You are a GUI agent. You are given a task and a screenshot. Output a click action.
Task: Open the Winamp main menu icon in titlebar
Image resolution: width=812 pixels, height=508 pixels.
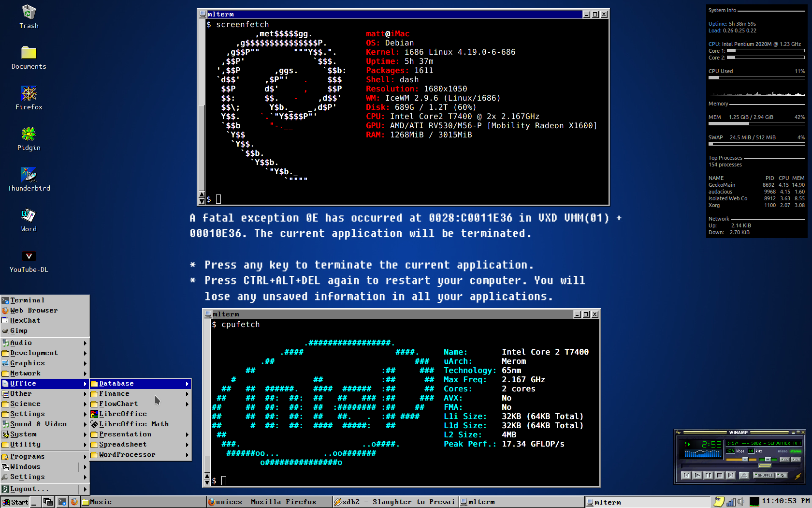click(x=678, y=432)
